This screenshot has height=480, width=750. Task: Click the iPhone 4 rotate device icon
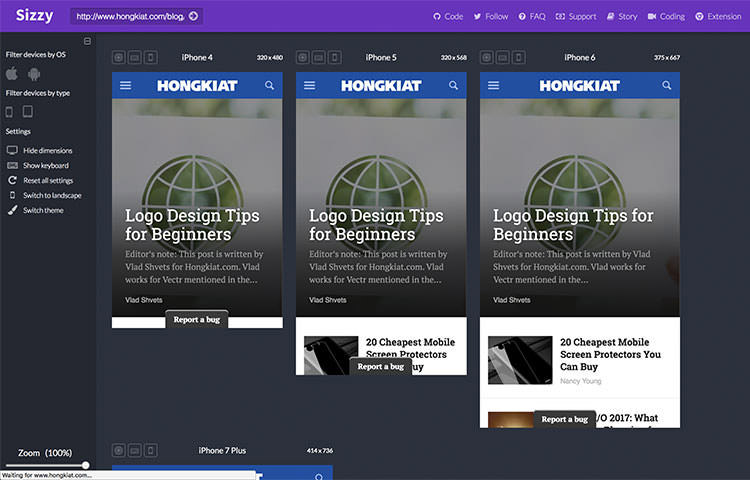click(151, 58)
